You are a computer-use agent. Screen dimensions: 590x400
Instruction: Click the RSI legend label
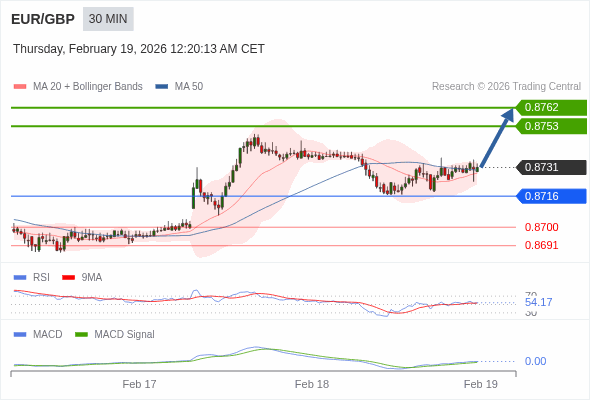41,277
